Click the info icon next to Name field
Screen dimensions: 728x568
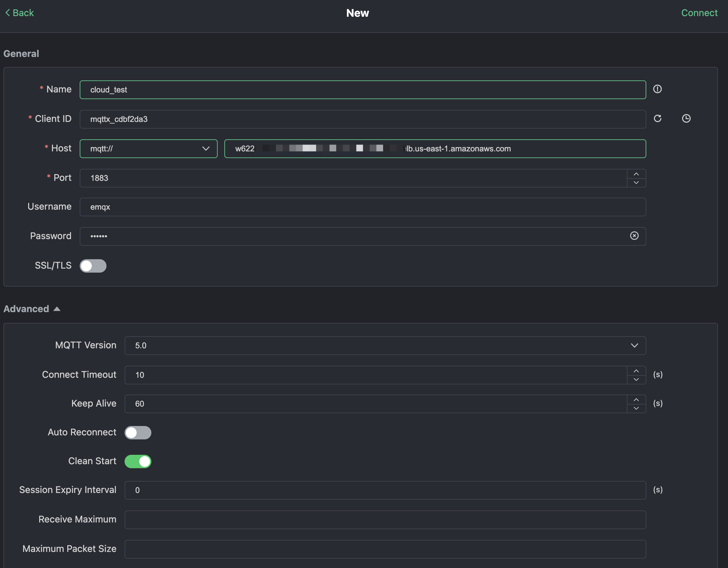[658, 89]
